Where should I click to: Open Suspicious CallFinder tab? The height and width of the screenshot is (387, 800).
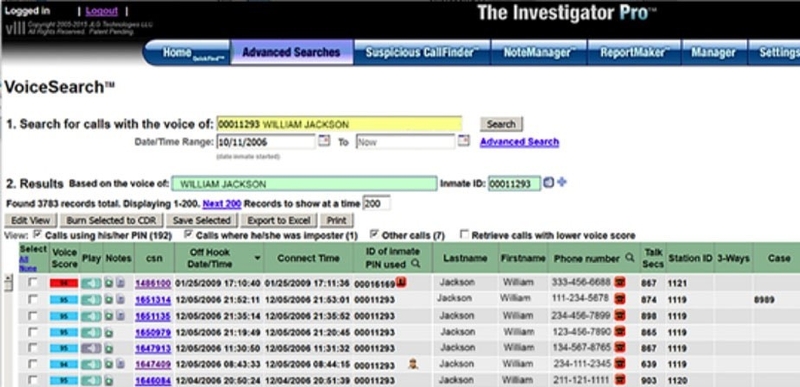click(421, 52)
